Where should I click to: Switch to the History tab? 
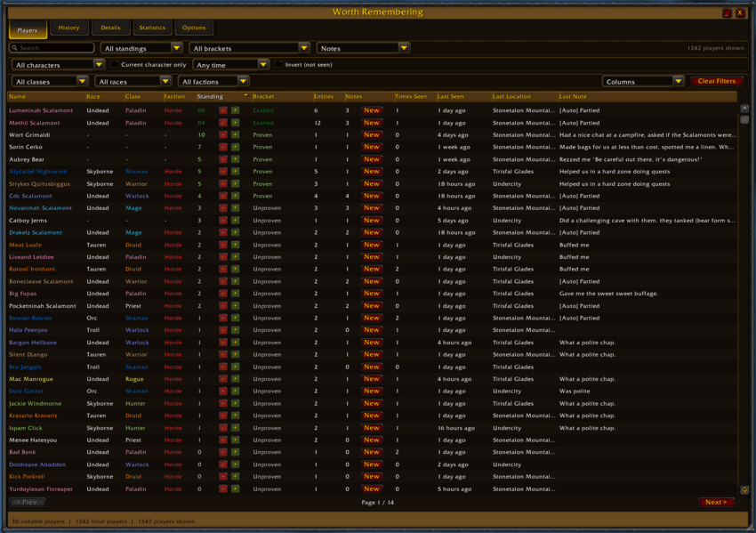[69, 28]
